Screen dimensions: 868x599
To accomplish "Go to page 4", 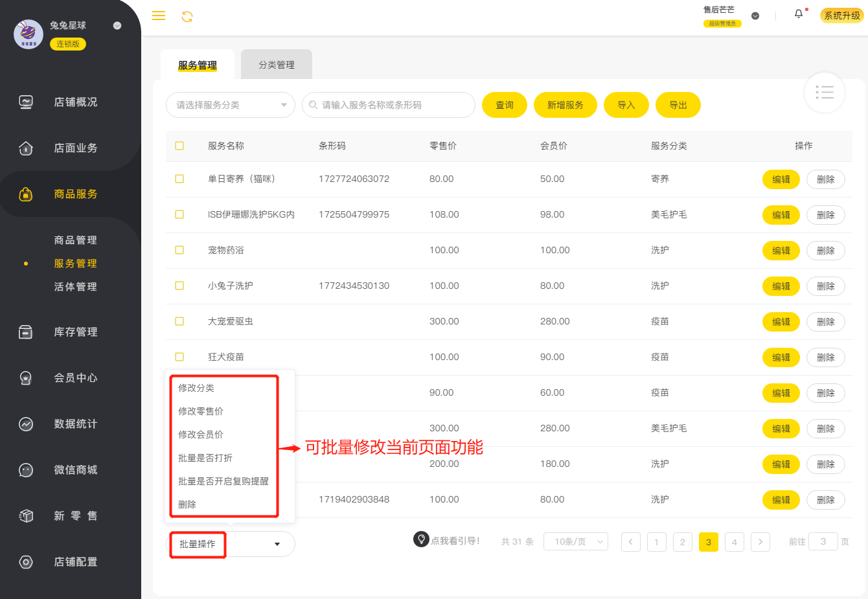I will [734, 542].
